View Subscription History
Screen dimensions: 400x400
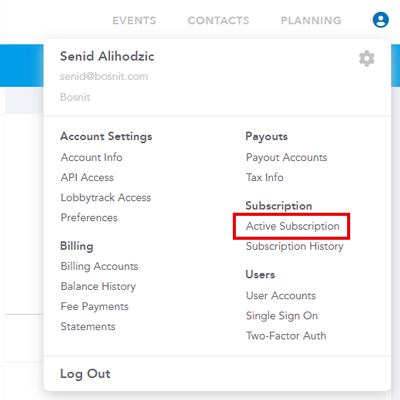point(295,247)
